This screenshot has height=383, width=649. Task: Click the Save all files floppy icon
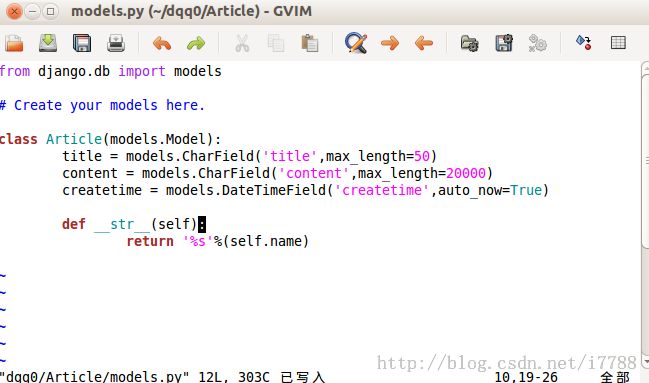tap(82, 43)
